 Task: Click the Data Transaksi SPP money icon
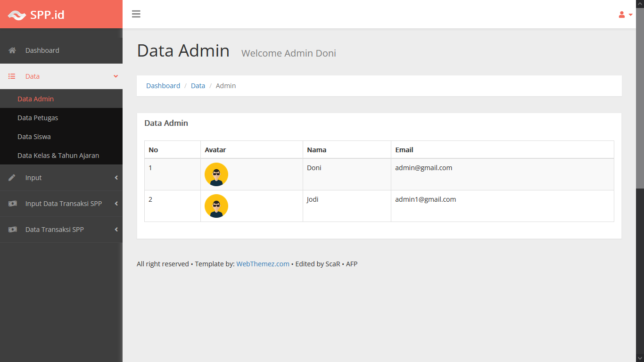pyautogui.click(x=13, y=230)
